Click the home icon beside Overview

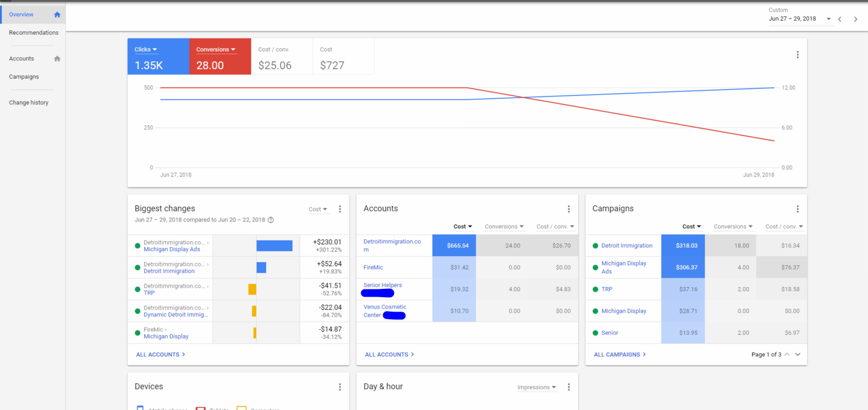point(57,14)
